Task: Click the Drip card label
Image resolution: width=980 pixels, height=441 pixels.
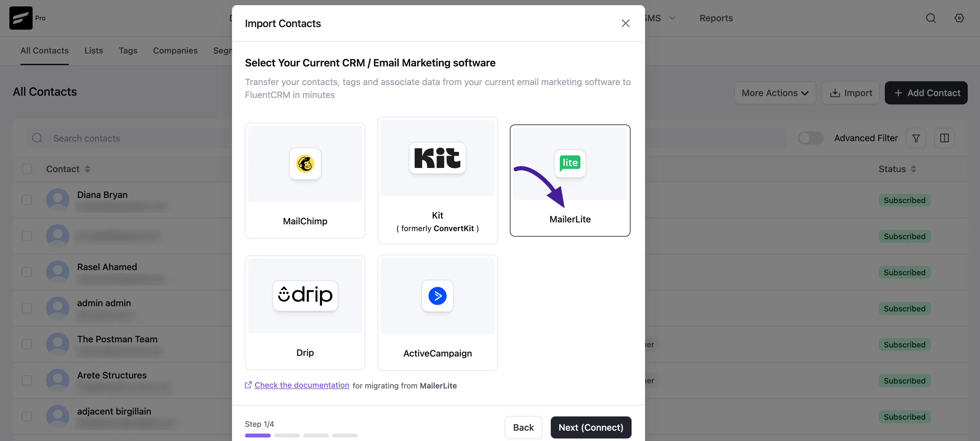Action: [x=305, y=352]
